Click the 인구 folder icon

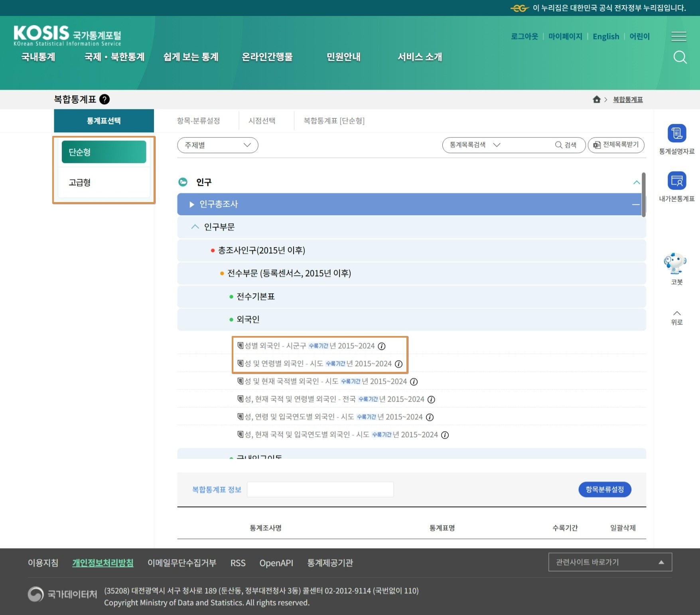[183, 182]
